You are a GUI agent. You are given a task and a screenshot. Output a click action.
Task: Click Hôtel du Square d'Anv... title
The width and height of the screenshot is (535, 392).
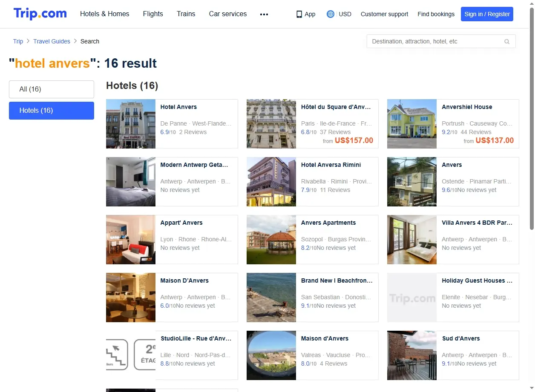click(x=336, y=107)
